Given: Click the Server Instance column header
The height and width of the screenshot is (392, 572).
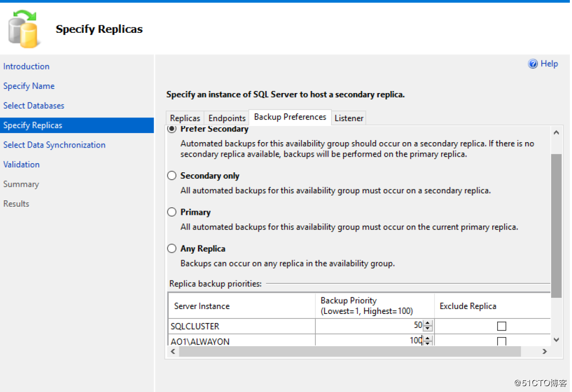Looking at the screenshot, I should click(242, 306).
